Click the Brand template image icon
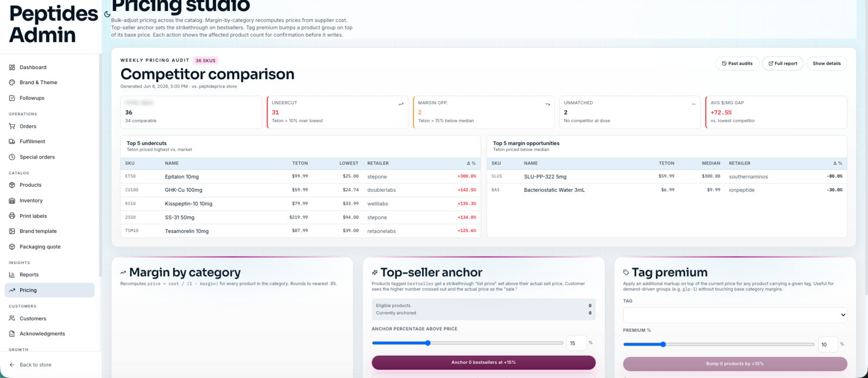This screenshot has height=378, width=868. tap(12, 231)
